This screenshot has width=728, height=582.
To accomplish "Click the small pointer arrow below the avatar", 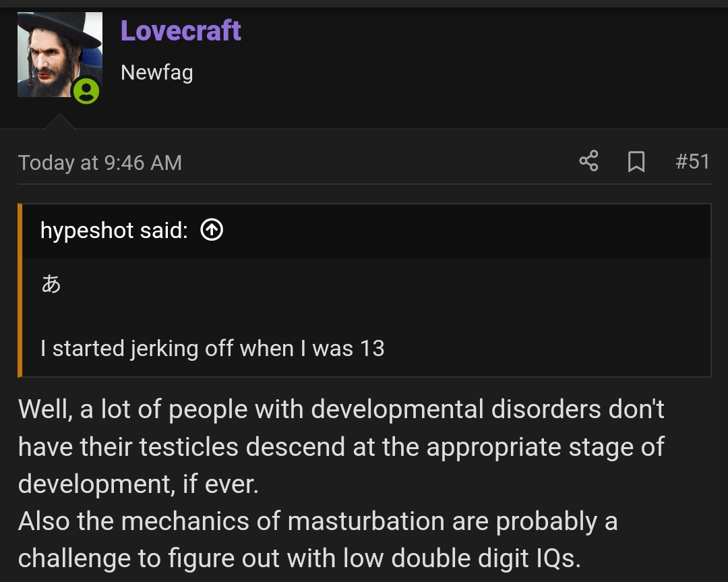I will 59,122.
